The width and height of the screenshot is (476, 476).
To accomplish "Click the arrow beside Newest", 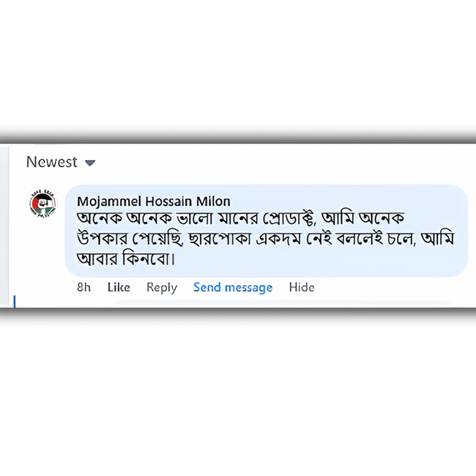I will 90,163.
